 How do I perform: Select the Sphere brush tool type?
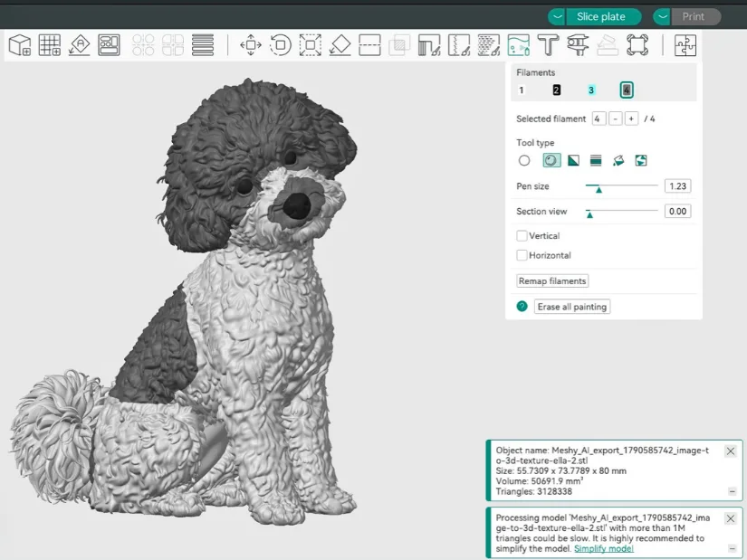coord(551,160)
